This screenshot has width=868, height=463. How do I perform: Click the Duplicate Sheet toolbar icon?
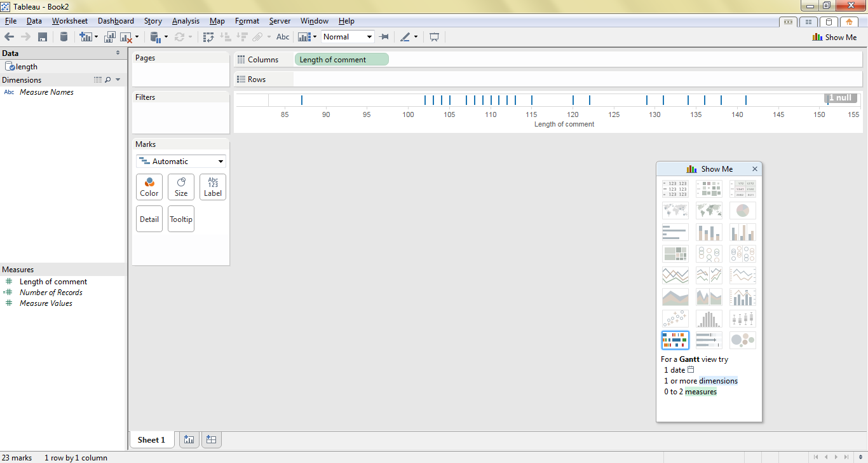click(x=110, y=37)
